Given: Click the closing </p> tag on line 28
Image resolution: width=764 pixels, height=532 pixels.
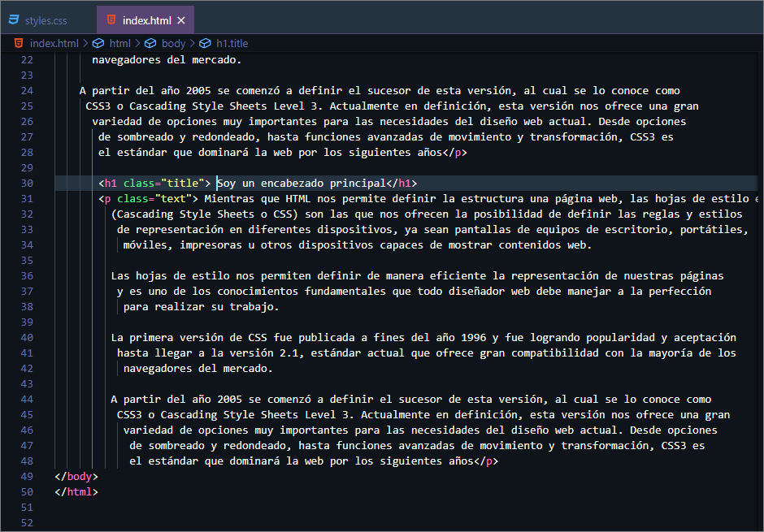Looking at the screenshot, I should point(455,153).
